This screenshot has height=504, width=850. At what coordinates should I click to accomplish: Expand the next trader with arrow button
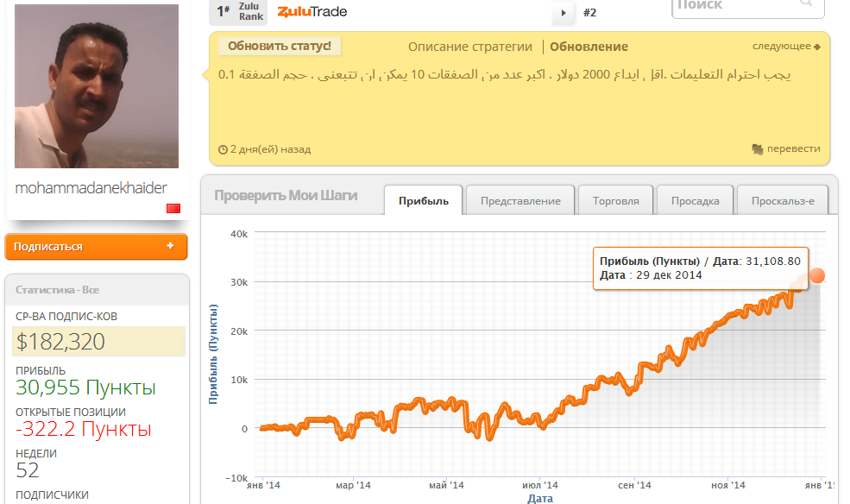[563, 12]
